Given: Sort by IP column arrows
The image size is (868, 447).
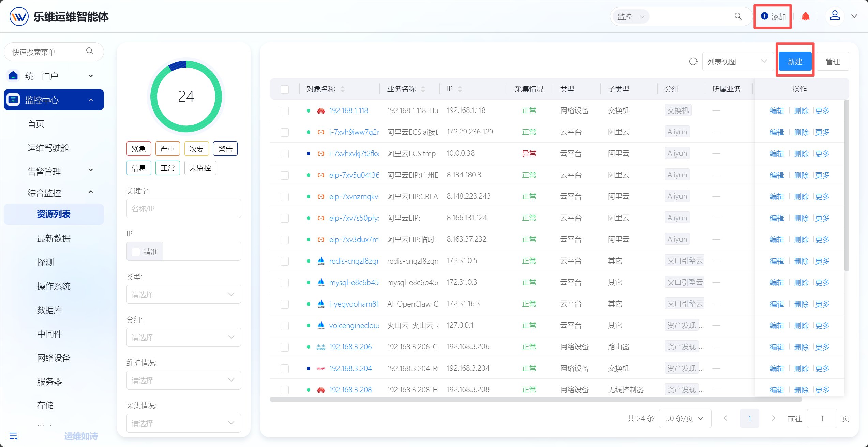Looking at the screenshot, I should (460, 89).
